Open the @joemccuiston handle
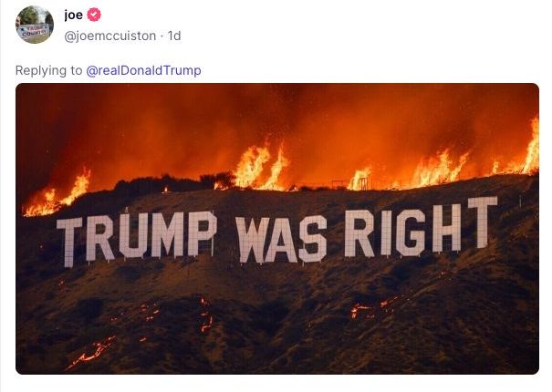Viewport: 552px width, 392px height. tap(110, 36)
